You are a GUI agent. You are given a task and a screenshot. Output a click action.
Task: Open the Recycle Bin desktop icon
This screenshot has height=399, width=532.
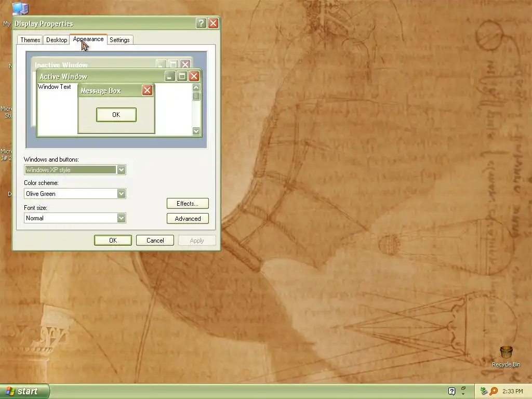[506, 356]
